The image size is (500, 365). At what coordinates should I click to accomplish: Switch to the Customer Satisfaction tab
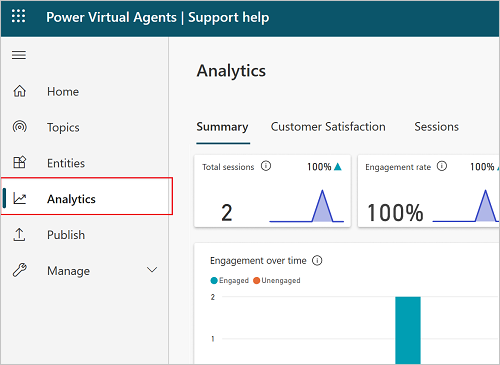click(x=328, y=127)
